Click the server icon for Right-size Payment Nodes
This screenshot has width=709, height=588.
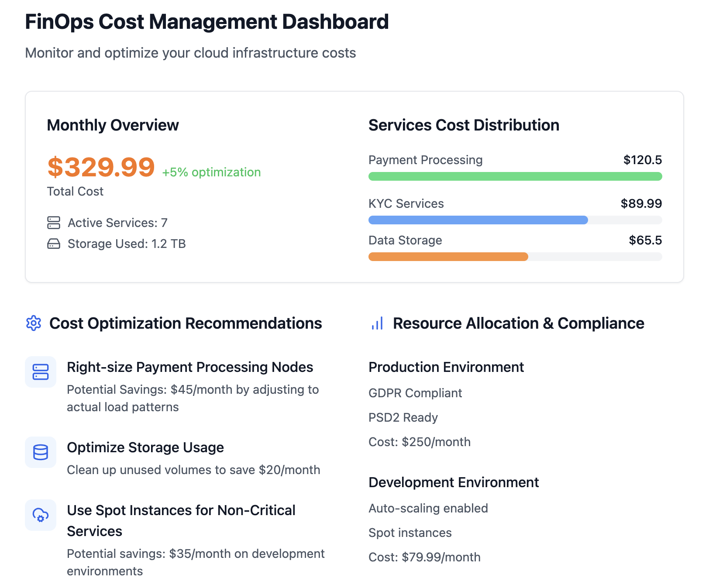(41, 372)
